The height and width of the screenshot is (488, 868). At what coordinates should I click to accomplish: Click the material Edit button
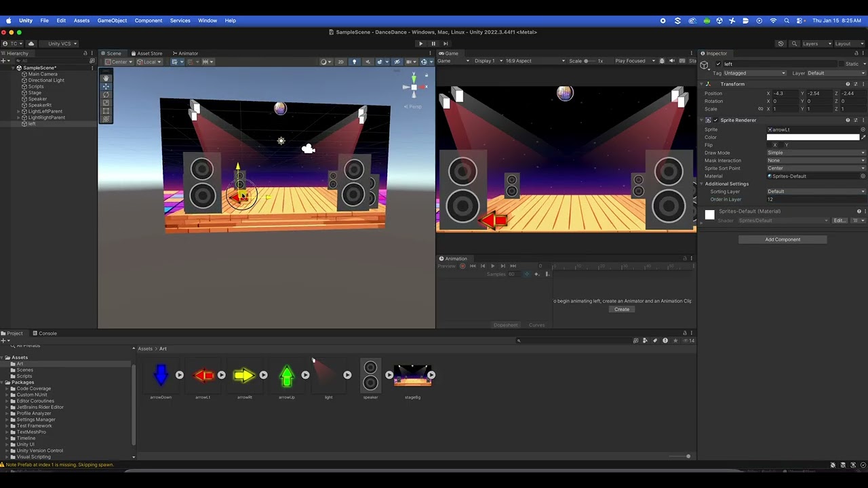point(840,220)
